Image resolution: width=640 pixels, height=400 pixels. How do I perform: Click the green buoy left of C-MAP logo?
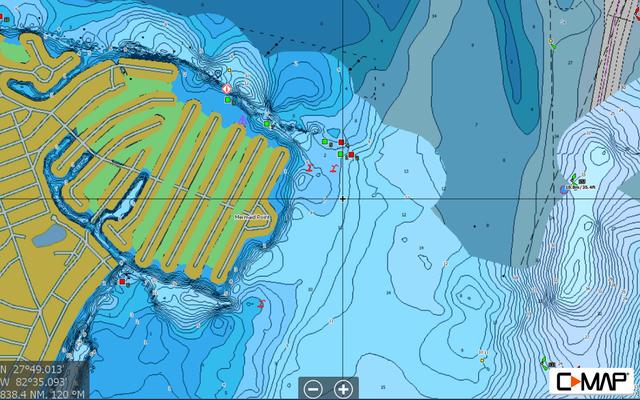click(545, 362)
